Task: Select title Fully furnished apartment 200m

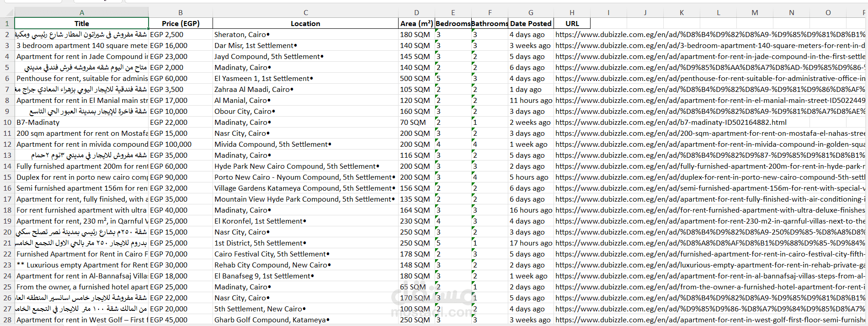Action: [x=81, y=166]
